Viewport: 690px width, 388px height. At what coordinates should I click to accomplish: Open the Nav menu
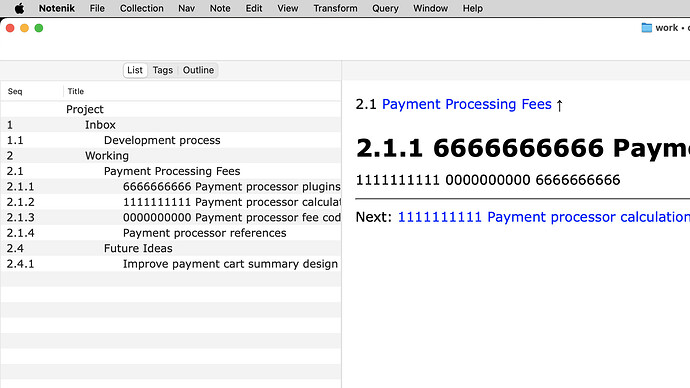coord(186,8)
